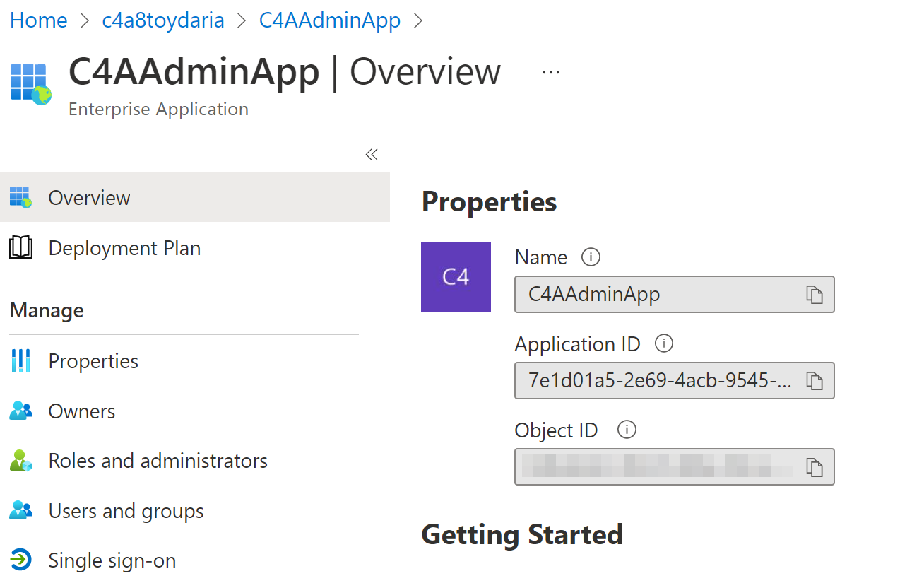The height and width of the screenshot is (588, 924).
Task: Click the blurred Object ID field
Action: click(675, 467)
